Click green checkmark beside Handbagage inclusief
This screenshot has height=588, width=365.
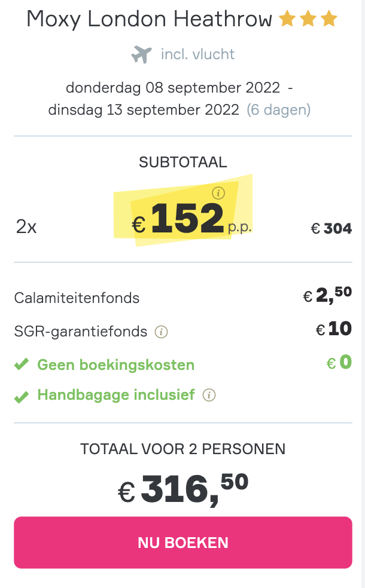click(22, 397)
